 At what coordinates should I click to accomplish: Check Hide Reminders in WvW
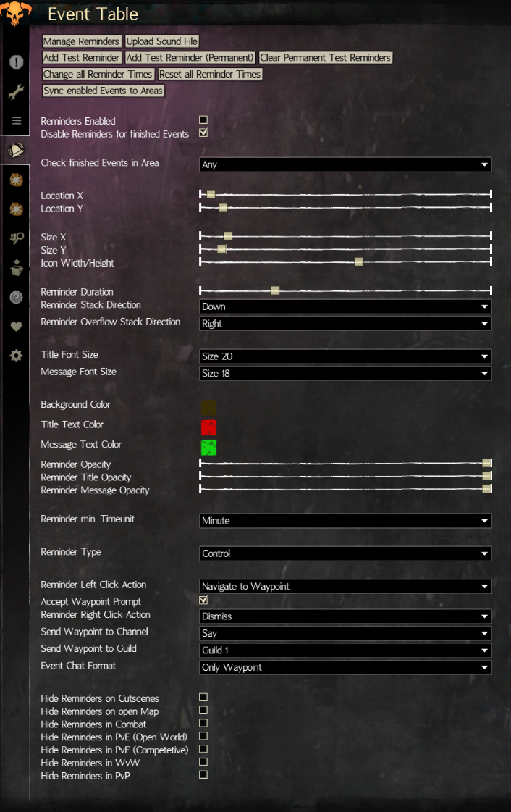tap(203, 762)
